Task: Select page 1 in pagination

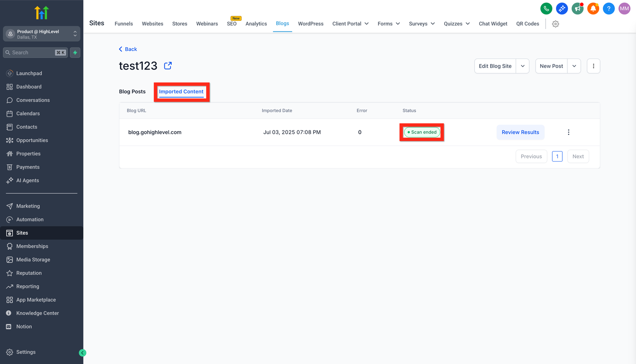Action: pyautogui.click(x=557, y=157)
